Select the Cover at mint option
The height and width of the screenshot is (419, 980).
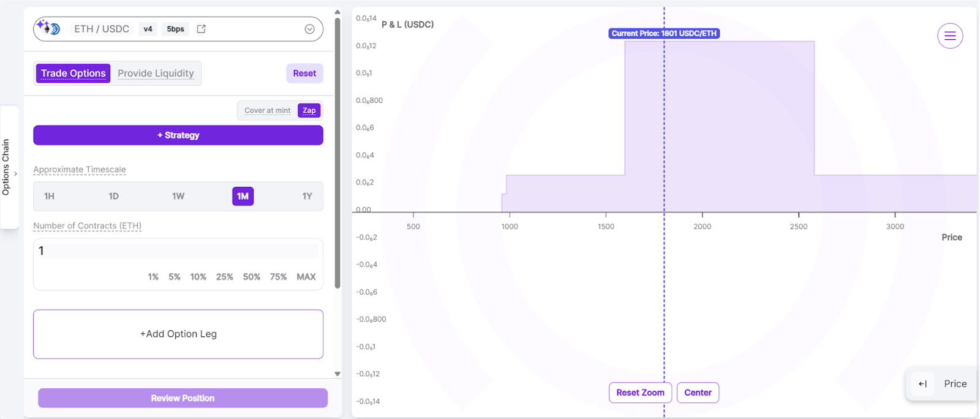(x=268, y=111)
